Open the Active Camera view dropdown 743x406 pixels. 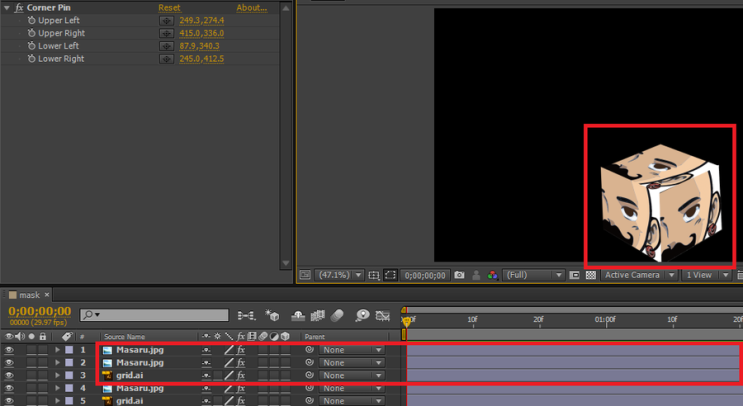coord(638,275)
